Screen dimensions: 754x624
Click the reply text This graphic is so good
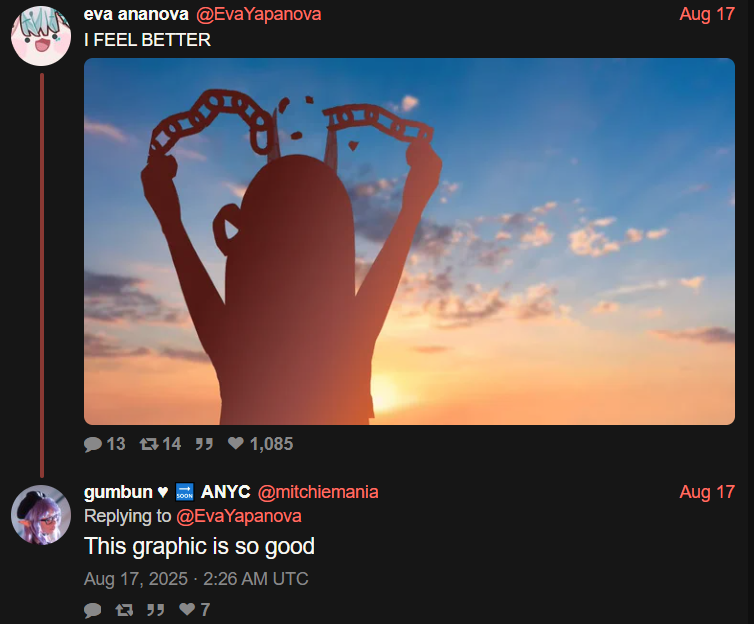[x=200, y=547]
